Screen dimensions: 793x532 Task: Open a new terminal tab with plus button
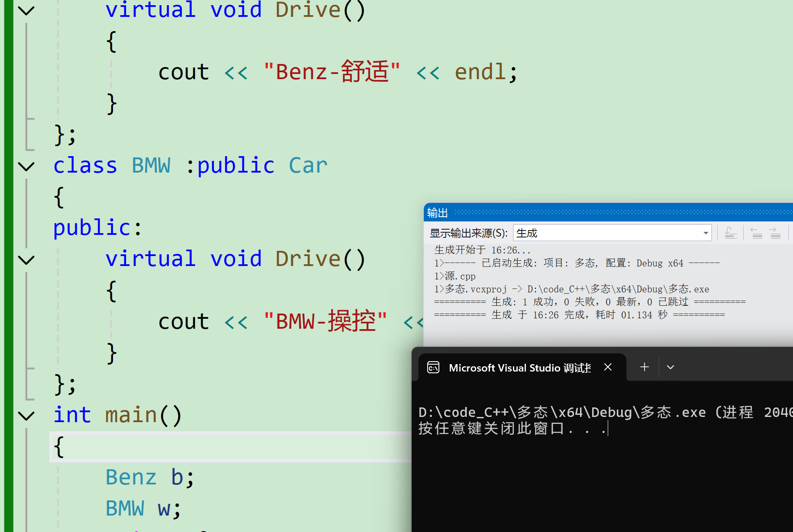[645, 367]
